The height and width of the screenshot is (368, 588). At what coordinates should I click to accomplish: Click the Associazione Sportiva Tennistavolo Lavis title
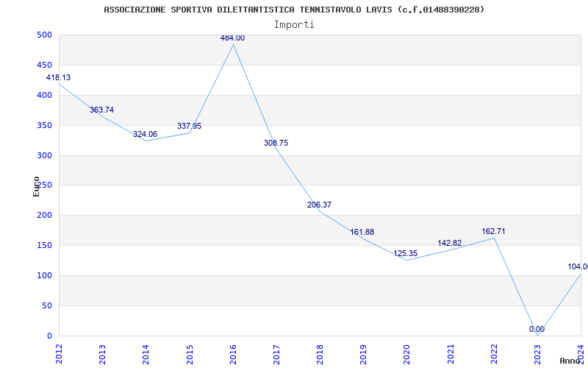(x=294, y=10)
